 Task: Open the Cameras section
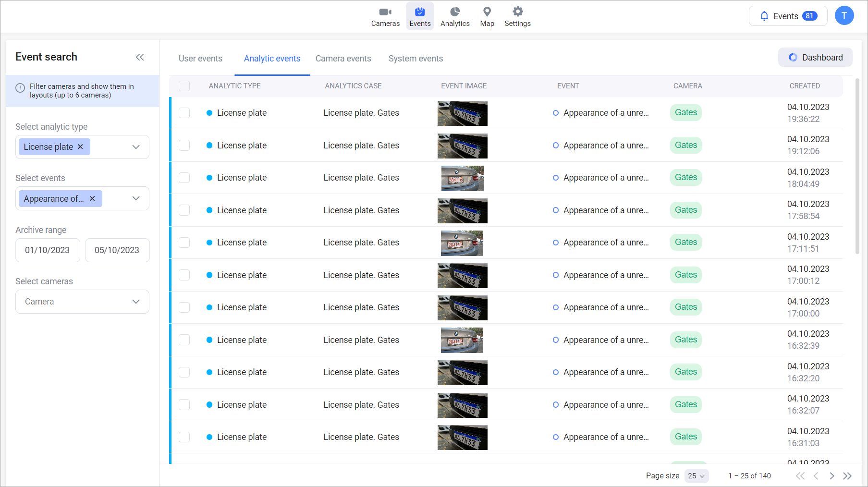tap(385, 16)
